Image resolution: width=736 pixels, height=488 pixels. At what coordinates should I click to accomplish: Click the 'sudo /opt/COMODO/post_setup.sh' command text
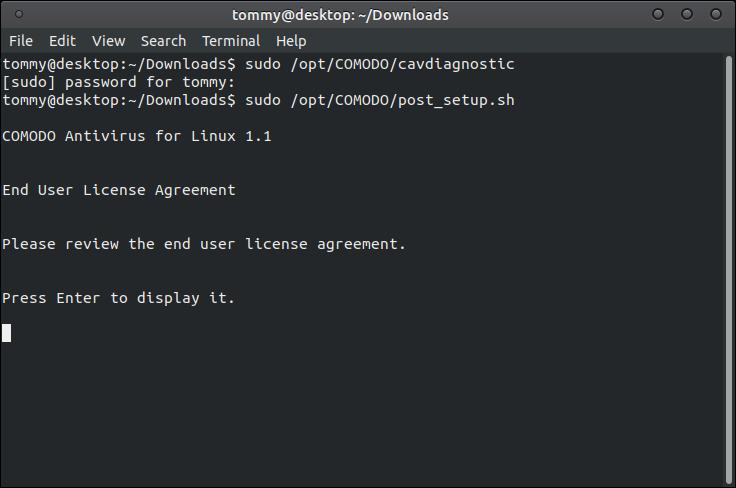[x=379, y=100]
